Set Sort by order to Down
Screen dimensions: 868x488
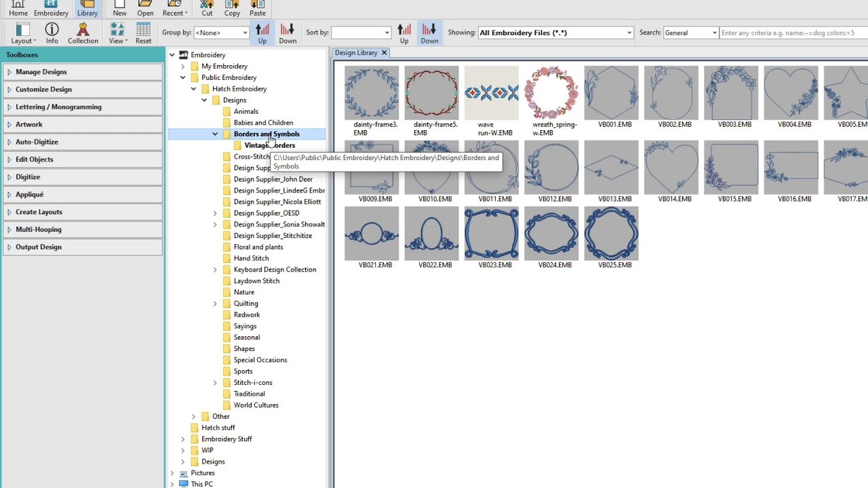click(x=429, y=33)
